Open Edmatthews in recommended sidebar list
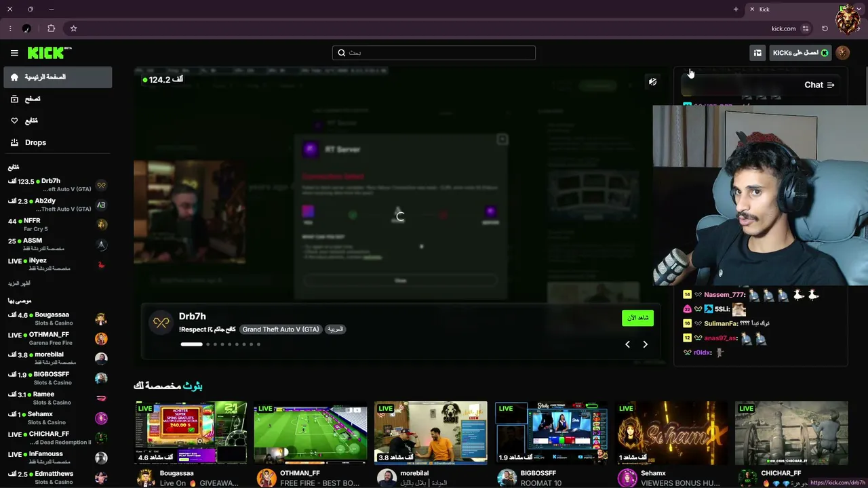Viewport: 868px width, 488px height. [58, 477]
